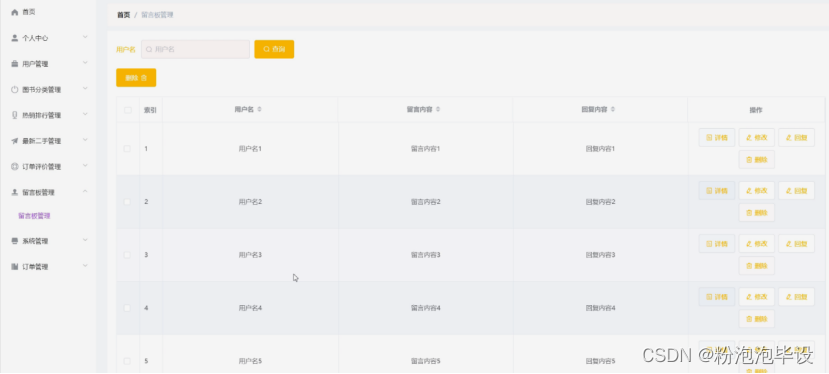
Task: Sort by the 回复内容 column arrows
Action: pyautogui.click(x=613, y=110)
